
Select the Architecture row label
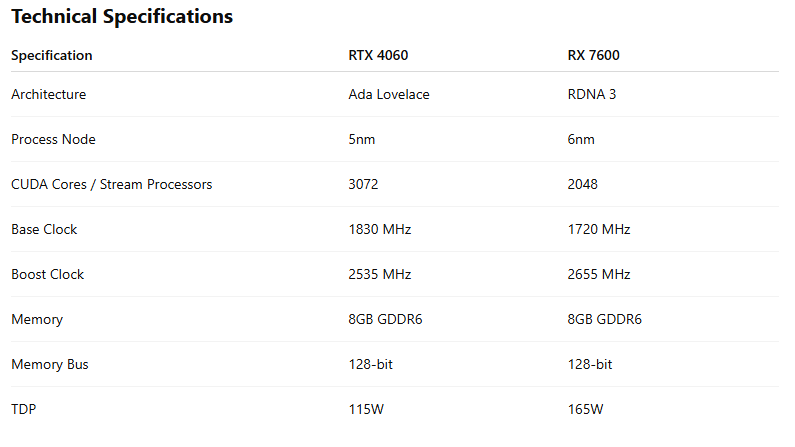49,94
